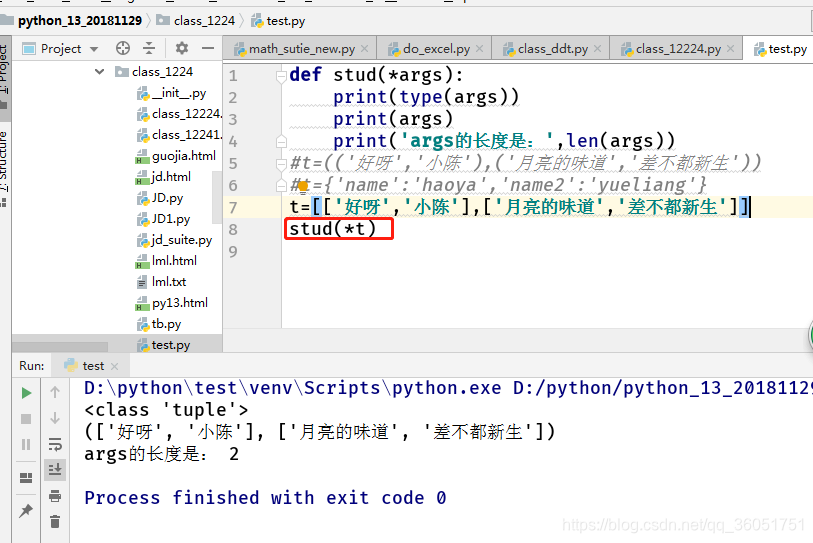Screen dimensions: 813x543
Task: Click the locate/scroll-from-source target icon
Action: pos(123,48)
